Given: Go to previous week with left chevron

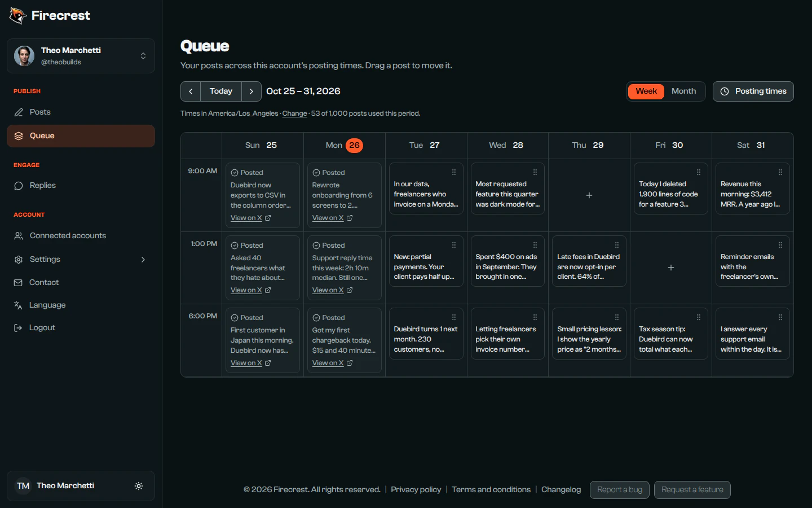Looking at the screenshot, I should click(x=191, y=91).
